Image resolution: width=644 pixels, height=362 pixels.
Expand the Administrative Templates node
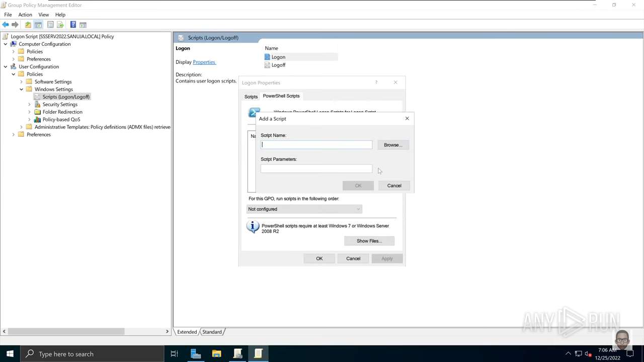tap(22, 127)
